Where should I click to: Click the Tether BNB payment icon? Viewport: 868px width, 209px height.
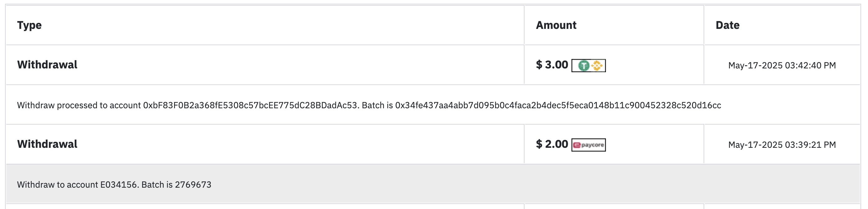point(588,66)
